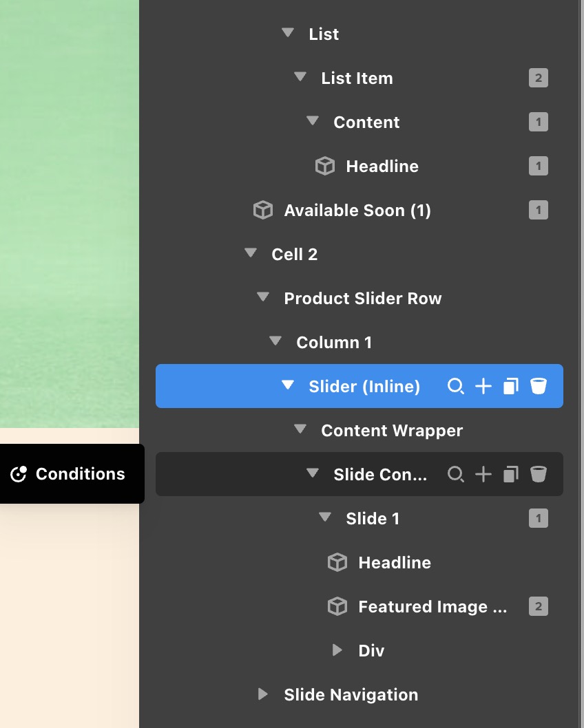584x728 pixels.
Task: Click plus icon on Slider (Inline) row
Action: click(x=483, y=387)
